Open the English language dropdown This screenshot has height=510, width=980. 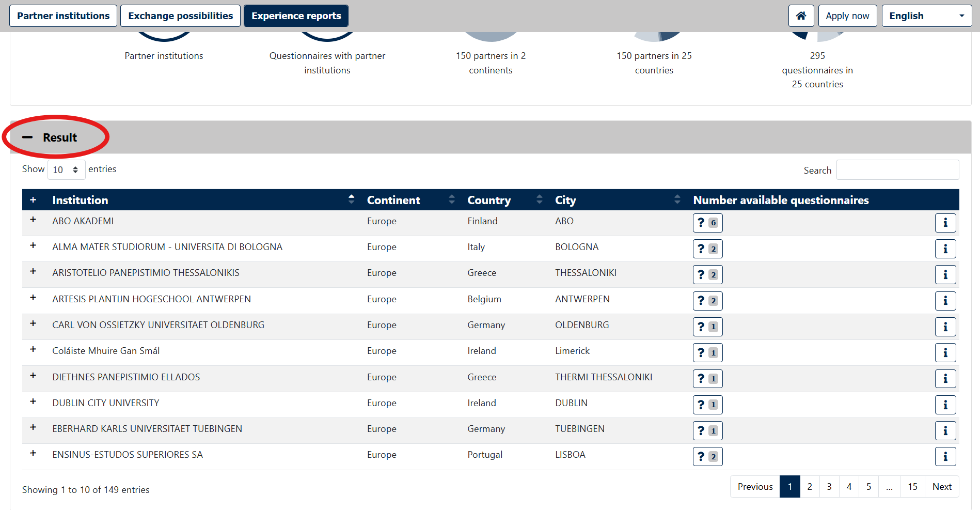pos(926,16)
